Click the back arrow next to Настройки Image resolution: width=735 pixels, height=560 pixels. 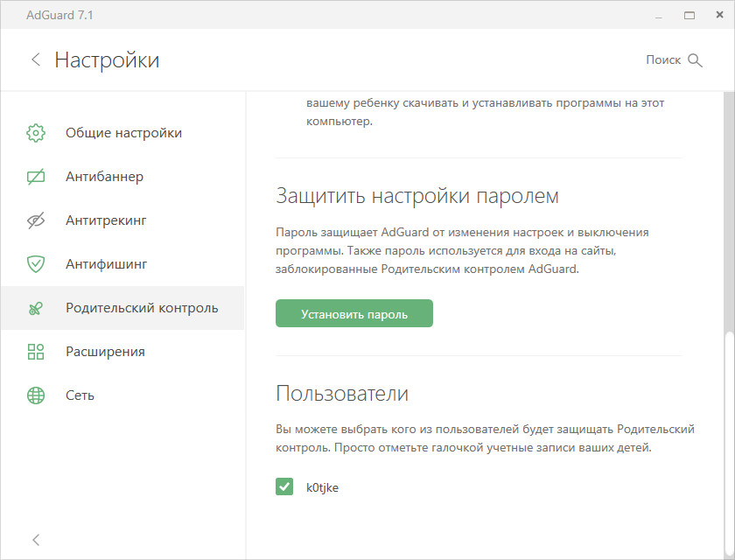(36, 59)
